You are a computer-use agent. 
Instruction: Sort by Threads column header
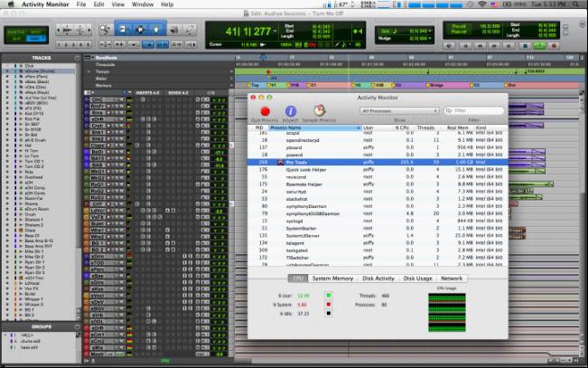click(x=425, y=127)
